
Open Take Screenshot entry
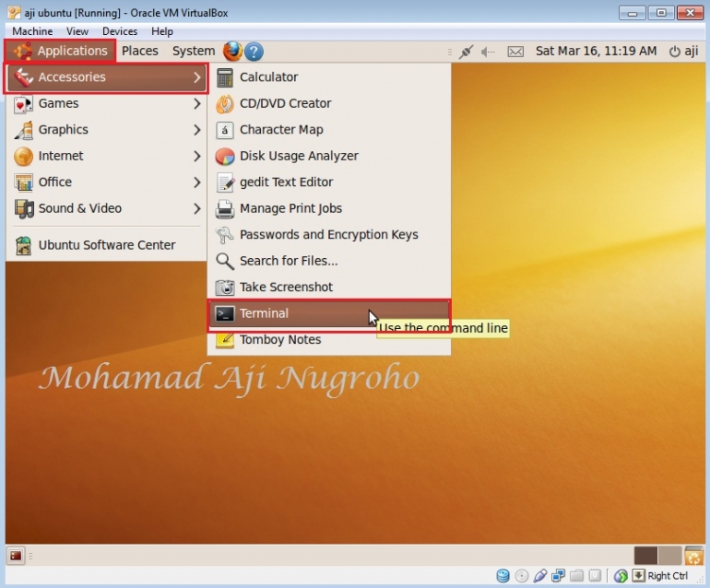click(329, 288)
